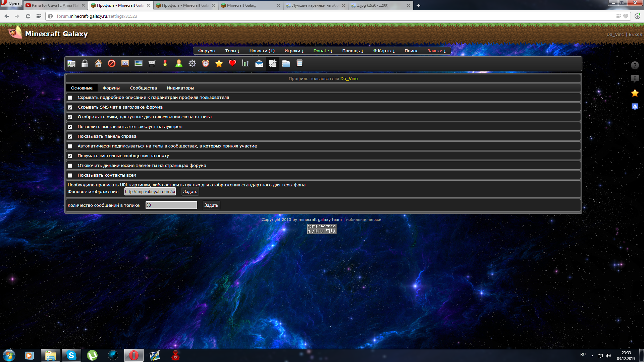Click the notepad icon in profile toolbar
Image resolution: width=644 pixels, height=362 pixels.
point(300,63)
